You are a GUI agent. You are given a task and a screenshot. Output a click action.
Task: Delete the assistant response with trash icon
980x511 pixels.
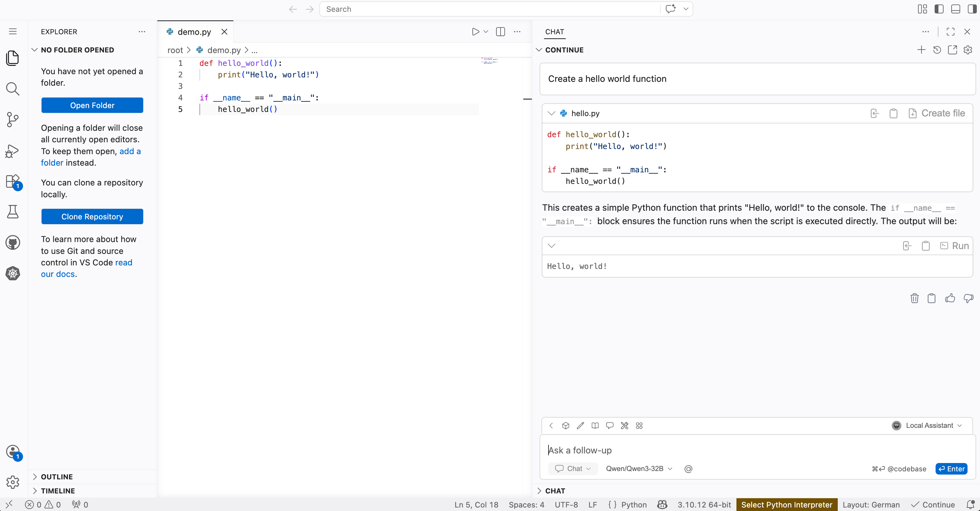click(x=914, y=298)
